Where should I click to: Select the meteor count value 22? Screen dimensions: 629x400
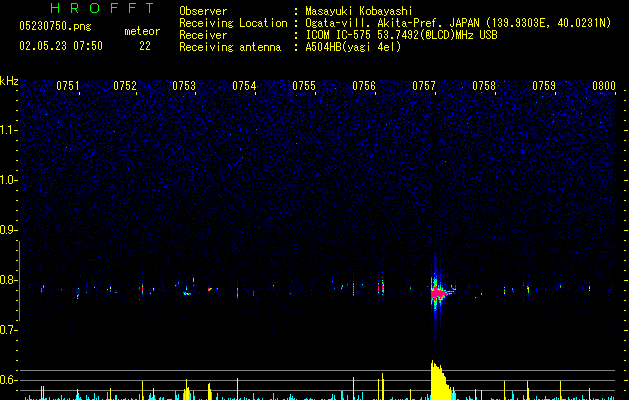pyautogui.click(x=145, y=46)
